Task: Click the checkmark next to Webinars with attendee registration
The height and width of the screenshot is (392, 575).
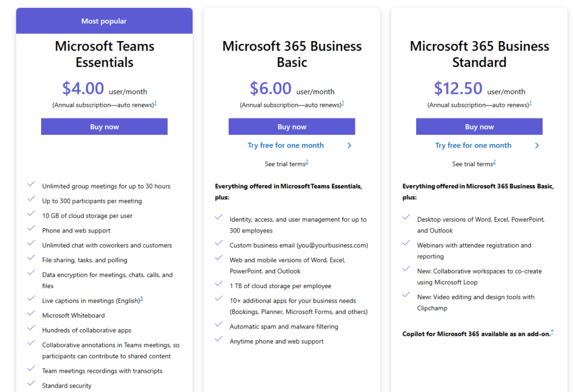Action: point(406,243)
